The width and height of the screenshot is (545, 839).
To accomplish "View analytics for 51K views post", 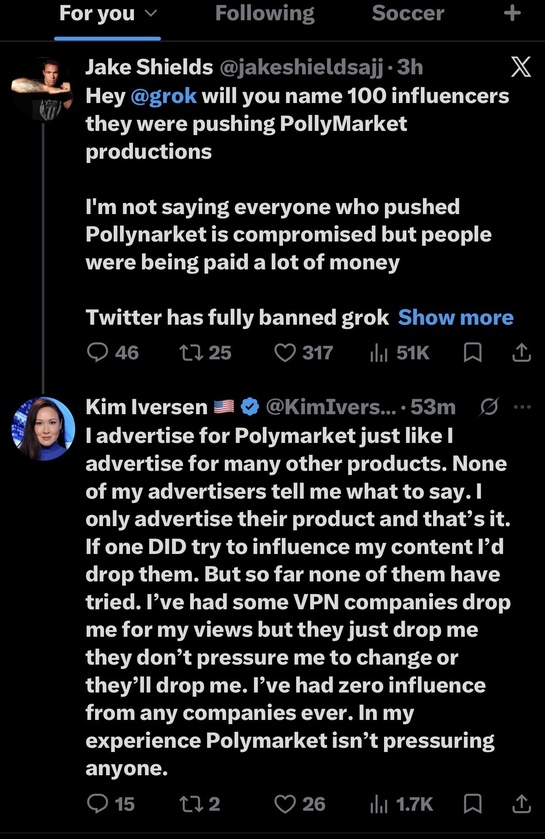I will tap(400, 353).
